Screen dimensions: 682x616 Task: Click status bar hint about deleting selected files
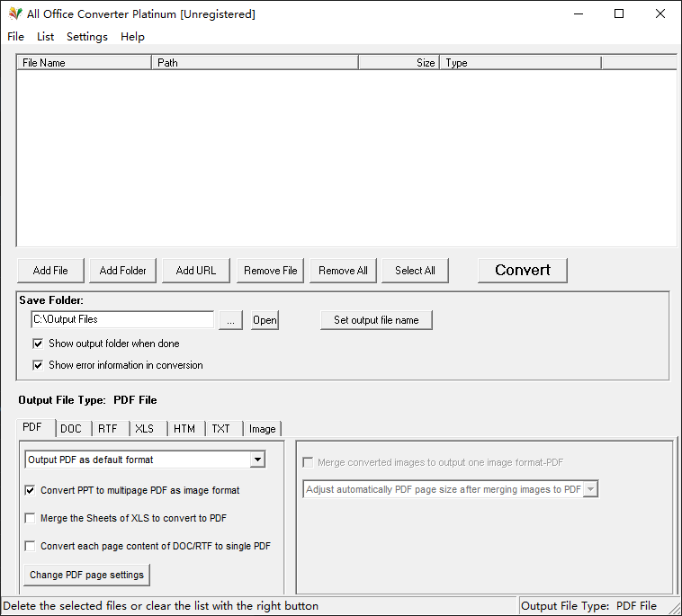160,606
